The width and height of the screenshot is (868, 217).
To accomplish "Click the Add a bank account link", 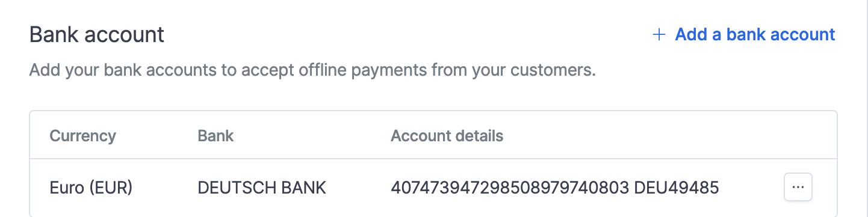I will click(x=744, y=34).
